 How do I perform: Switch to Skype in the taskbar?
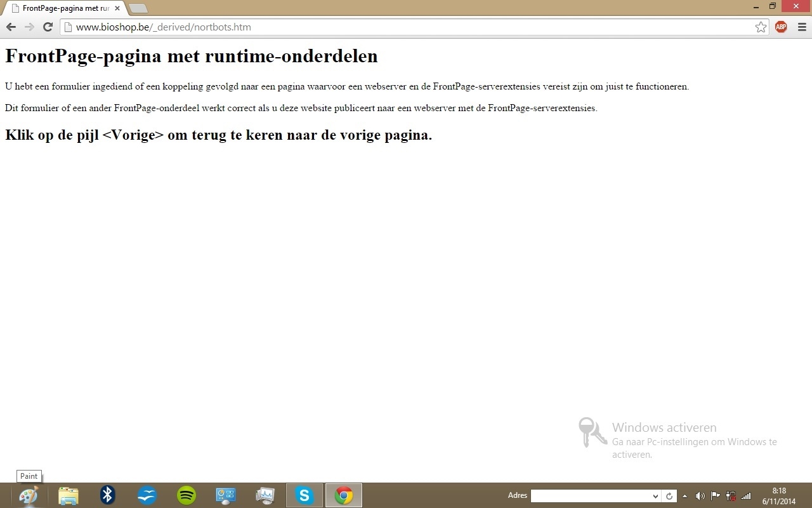click(x=304, y=495)
